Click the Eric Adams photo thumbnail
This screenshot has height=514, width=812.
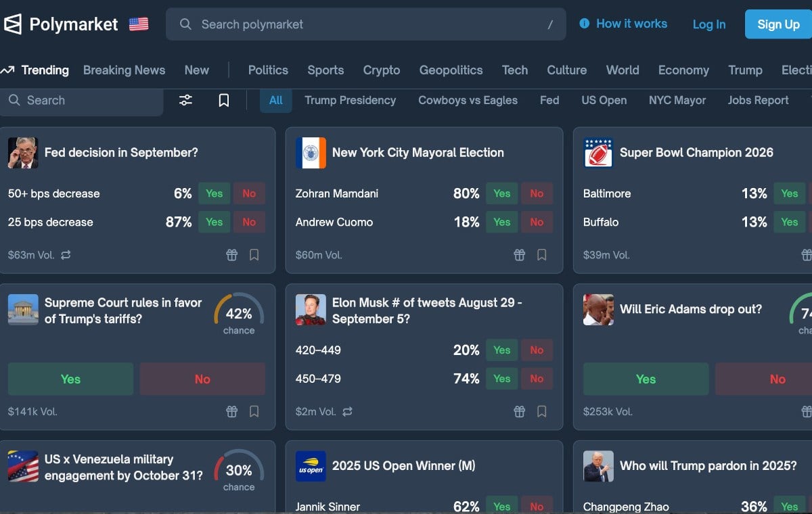pyautogui.click(x=598, y=310)
